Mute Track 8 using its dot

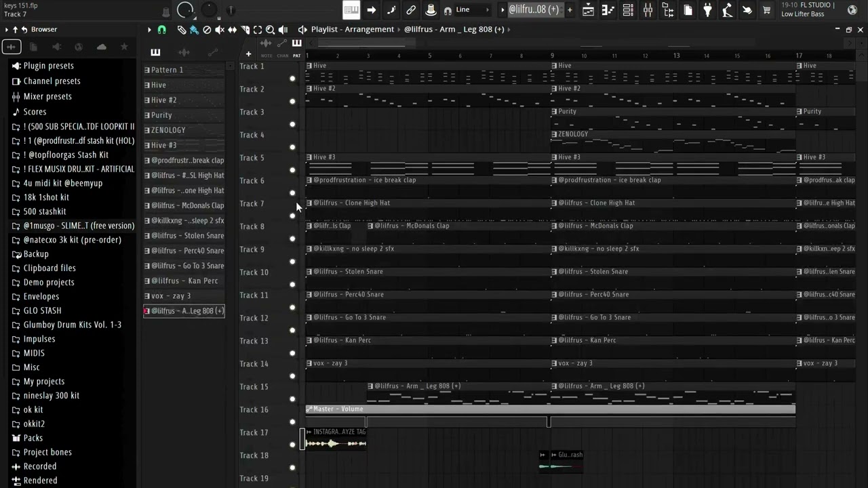click(292, 239)
